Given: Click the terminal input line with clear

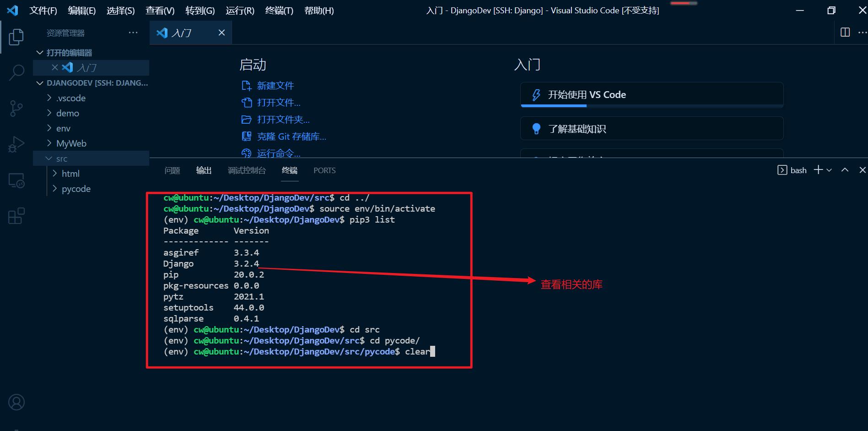Looking at the screenshot, I should [x=299, y=352].
